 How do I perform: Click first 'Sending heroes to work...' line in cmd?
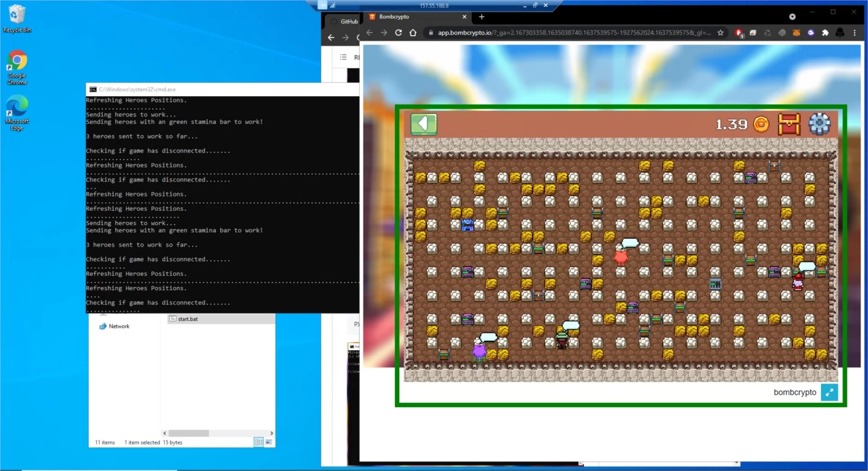point(131,115)
